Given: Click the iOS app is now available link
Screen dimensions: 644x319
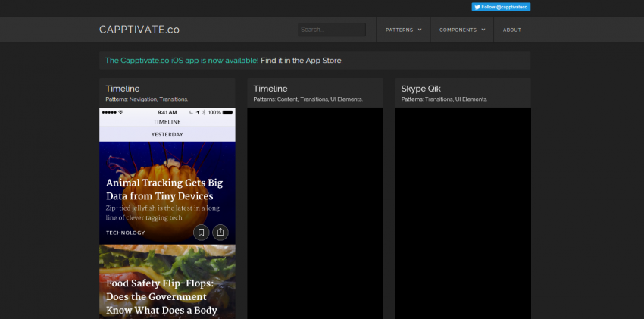Looking at the screenshot, I should [182, 61].
